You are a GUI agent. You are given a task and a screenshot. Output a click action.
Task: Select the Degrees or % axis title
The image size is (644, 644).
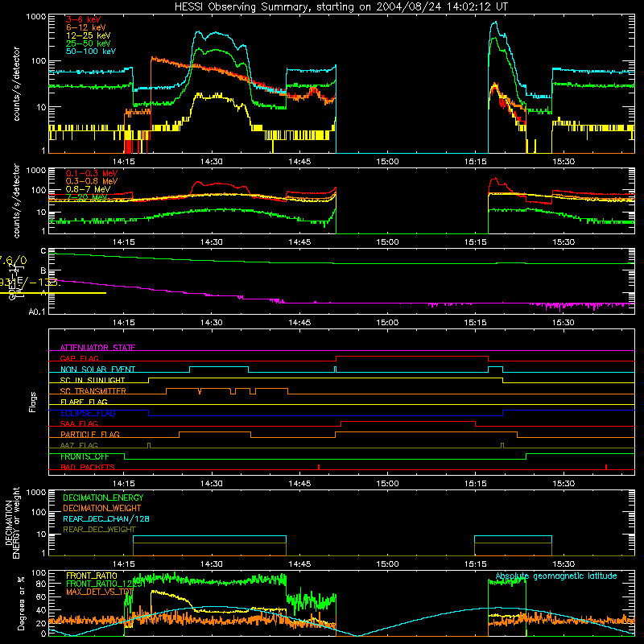pos(21,604)
